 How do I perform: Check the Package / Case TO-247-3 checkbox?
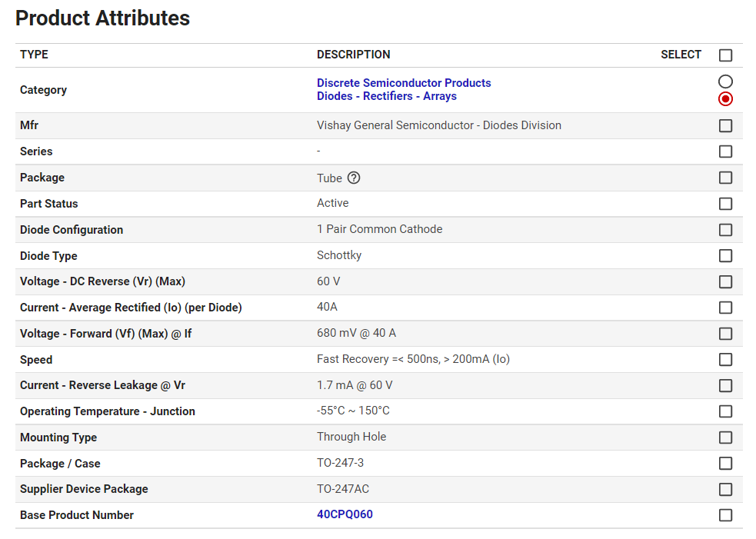pos(725,464)
